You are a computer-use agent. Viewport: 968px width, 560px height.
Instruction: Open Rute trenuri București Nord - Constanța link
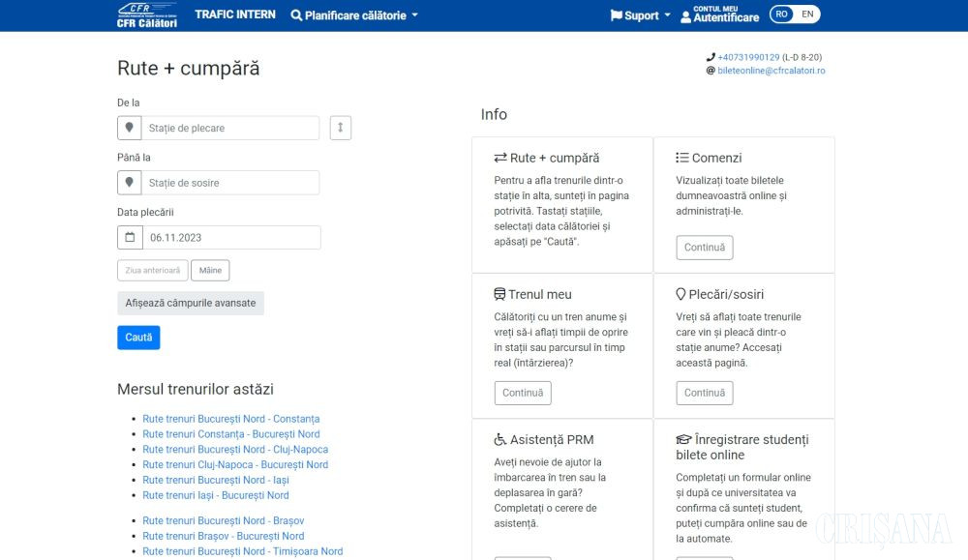point(230,419)
